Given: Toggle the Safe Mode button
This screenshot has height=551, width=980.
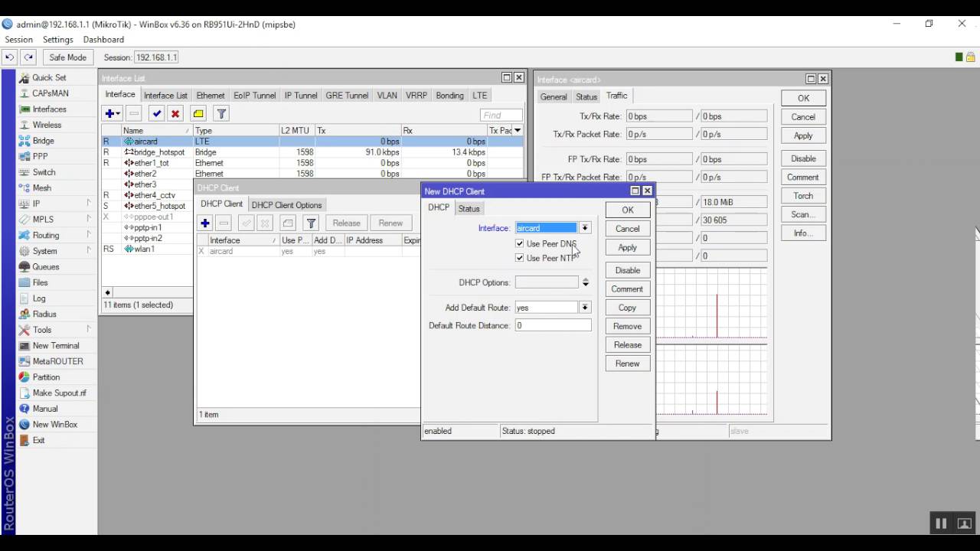Looking at the screenshot, I should (67, 57).
